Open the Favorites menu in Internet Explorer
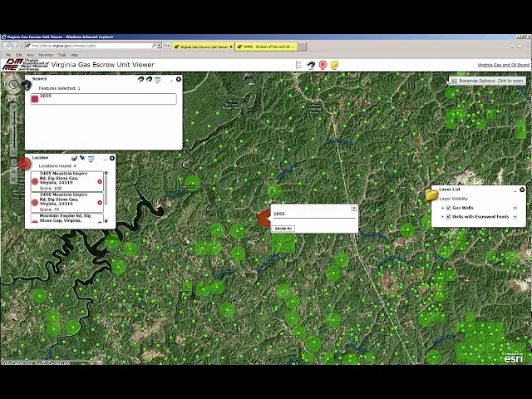Image resolution: width=532 pixels, height=399 pixels. [x=45, y=55]
